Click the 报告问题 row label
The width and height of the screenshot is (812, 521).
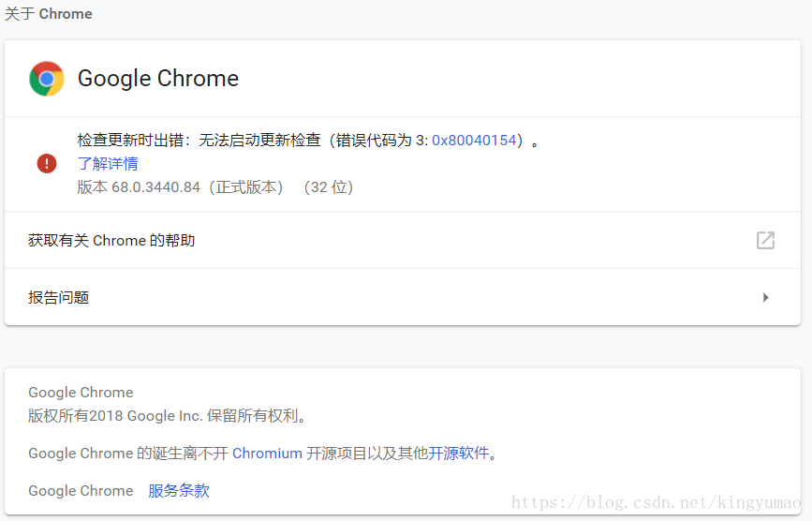(58, 297)
